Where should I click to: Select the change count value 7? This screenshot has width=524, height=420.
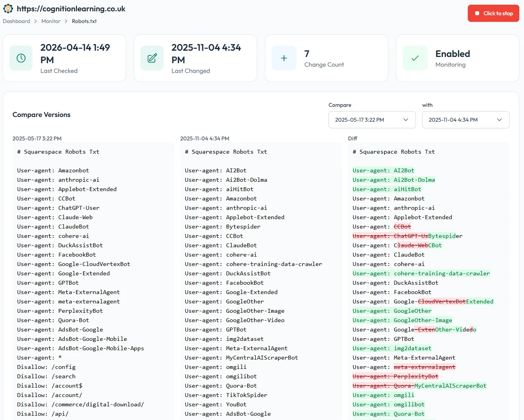[x=307, y=53]
